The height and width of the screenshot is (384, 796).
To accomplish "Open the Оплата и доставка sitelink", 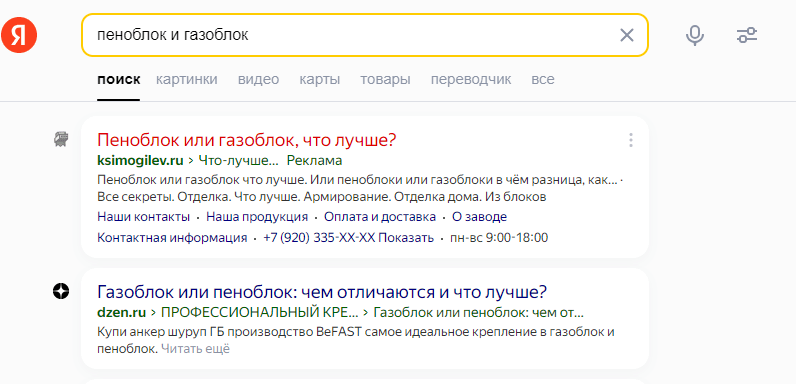I will point(380,217).
